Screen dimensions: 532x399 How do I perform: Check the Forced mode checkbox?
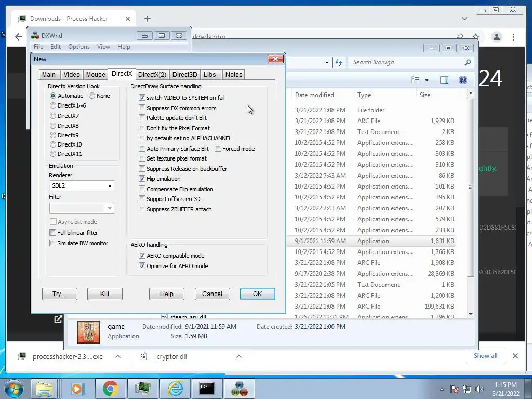(218, 149)
